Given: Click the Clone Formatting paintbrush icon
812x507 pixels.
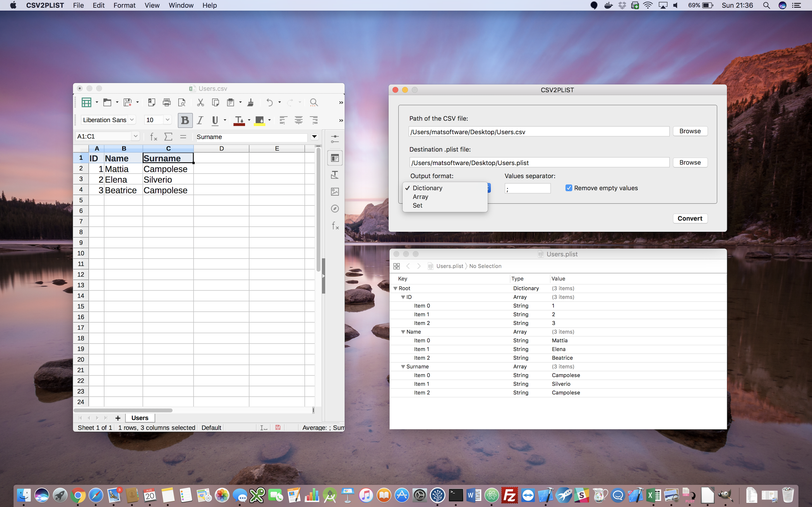Looking at the screenshot, I should (x=250, y=102).
